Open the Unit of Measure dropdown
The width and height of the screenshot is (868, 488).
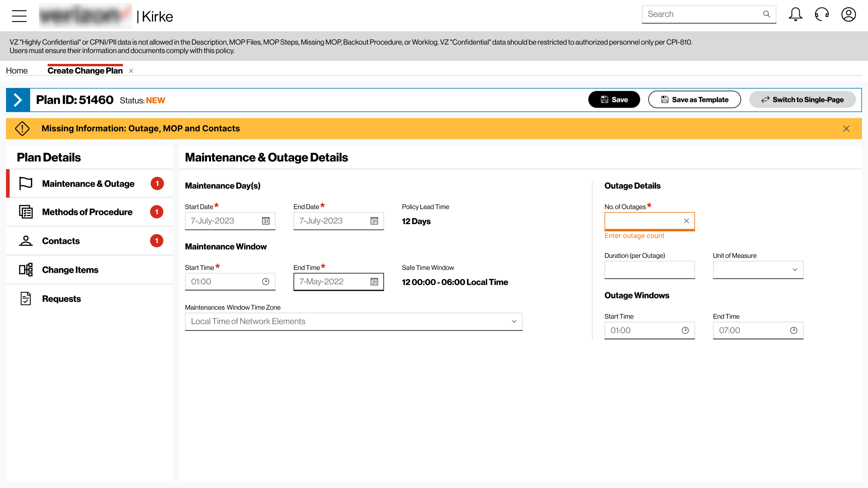[758, 270]
